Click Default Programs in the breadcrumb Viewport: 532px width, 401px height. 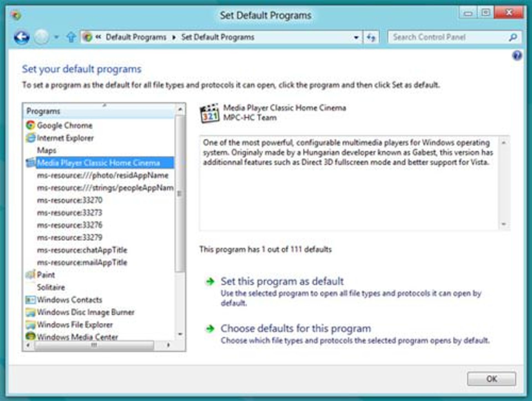(x=136, y=37)
